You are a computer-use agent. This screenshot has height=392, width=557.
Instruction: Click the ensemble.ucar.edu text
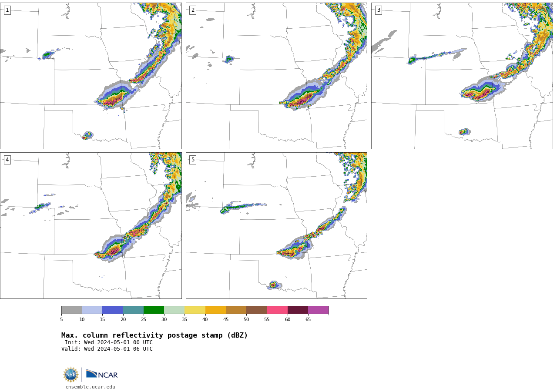click(x=91, y=387)
